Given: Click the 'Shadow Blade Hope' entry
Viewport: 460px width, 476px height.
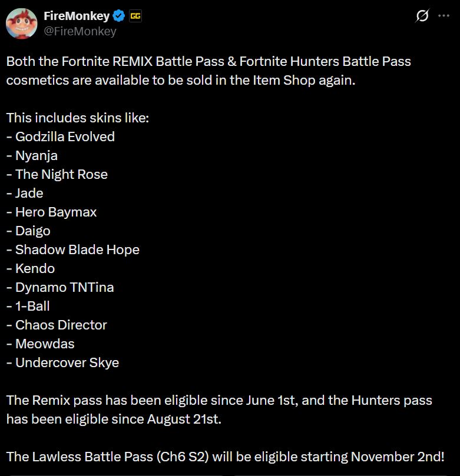Looking at the screenshot, I should (73, 250).
